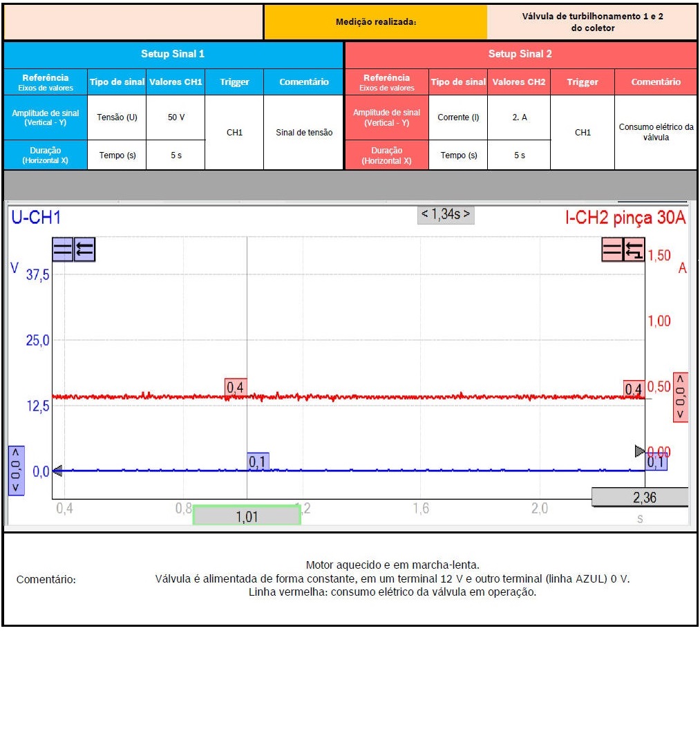700x756 pixels.
Task: Click the gray right arrow at CH2 zero level
Action: pos(640,451)
